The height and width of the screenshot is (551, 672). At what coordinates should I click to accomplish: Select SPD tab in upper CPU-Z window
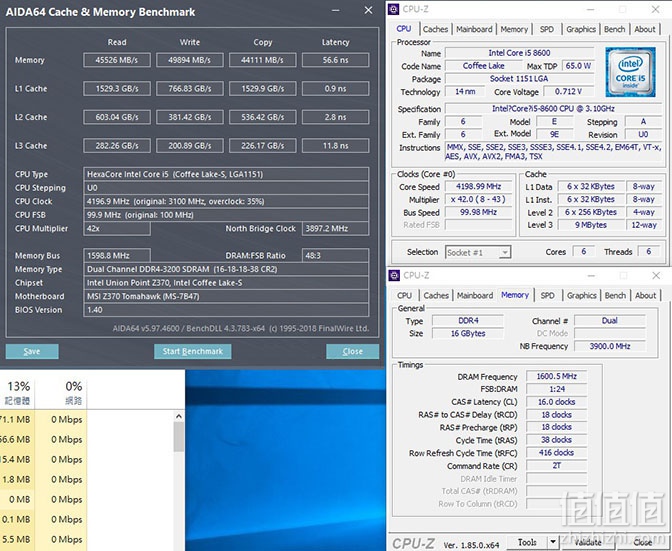click(x=546, y=29)
